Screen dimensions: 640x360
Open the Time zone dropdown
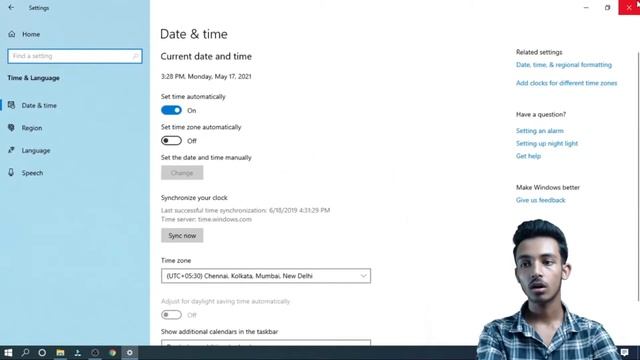266,276
